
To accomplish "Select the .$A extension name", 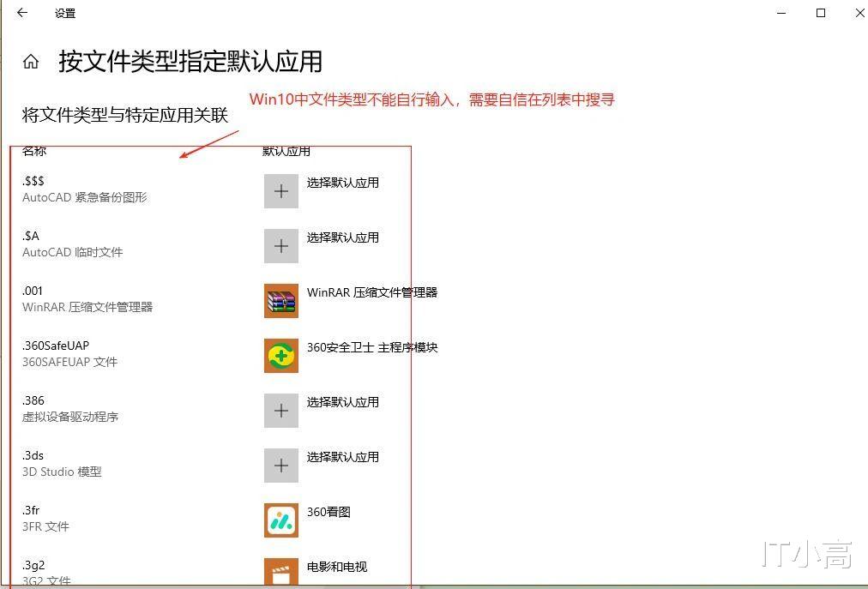I will click(31, 236).
